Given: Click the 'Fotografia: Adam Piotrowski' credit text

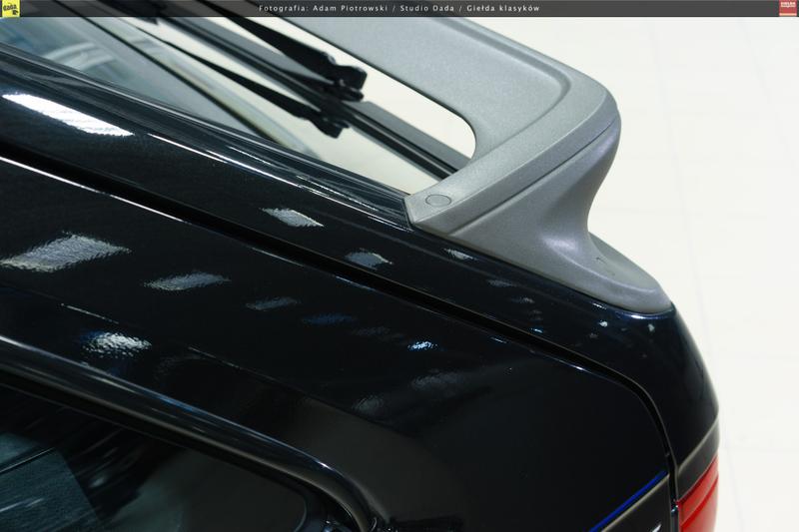Looking at the screenshot, I should (x=323, y=8).
